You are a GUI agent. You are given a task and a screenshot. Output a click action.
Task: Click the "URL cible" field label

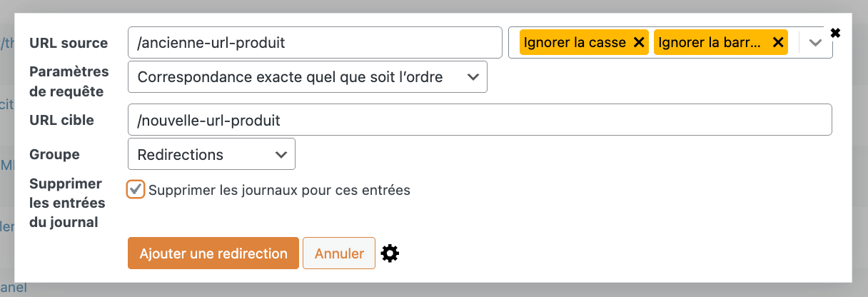coord(61,120)
